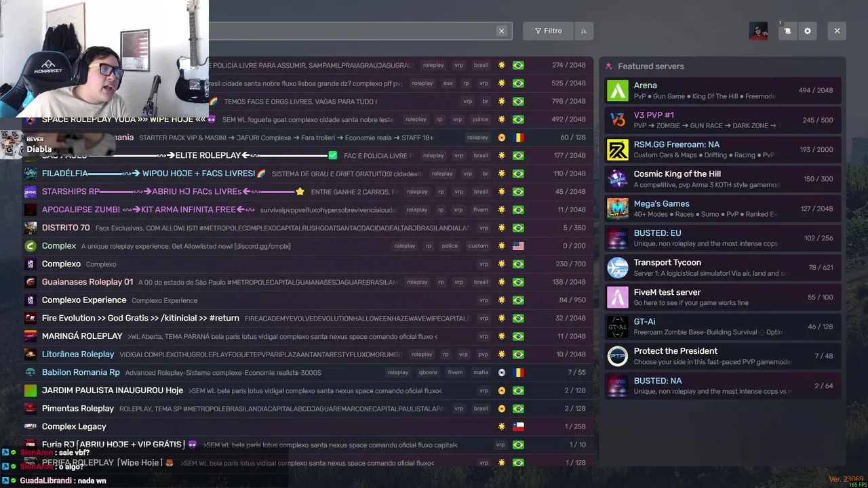Open Babilon Romania Rp server

click(307, 372)
